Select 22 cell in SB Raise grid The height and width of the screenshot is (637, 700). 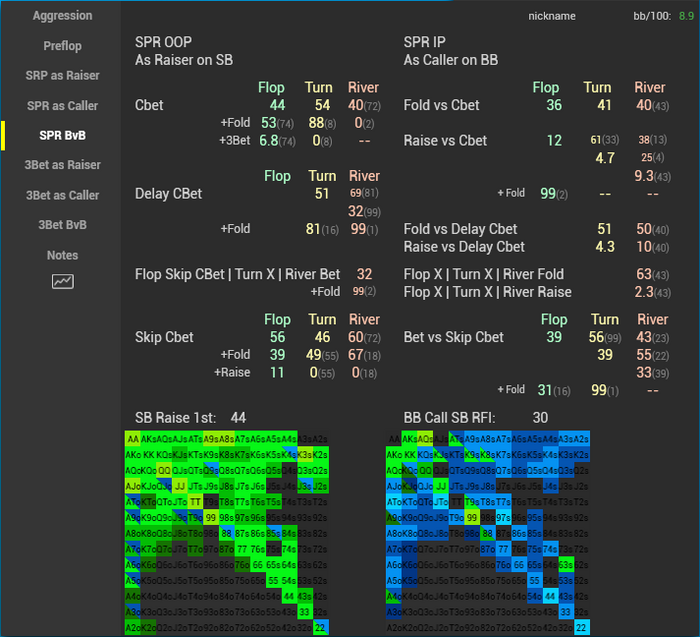click(x=321, y=627)
